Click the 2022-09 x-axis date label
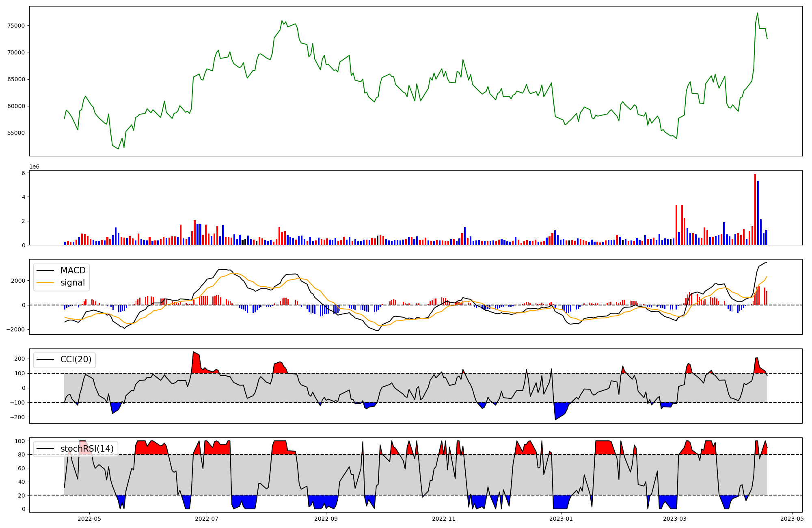The height and width of the screenshot is (528, 812). pos(326,519)
